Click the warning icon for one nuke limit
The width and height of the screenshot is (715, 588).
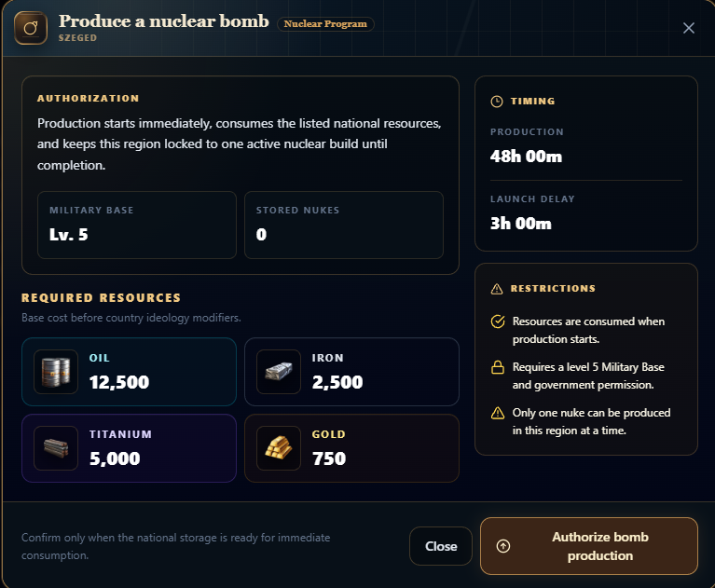(x=498, y=413)
